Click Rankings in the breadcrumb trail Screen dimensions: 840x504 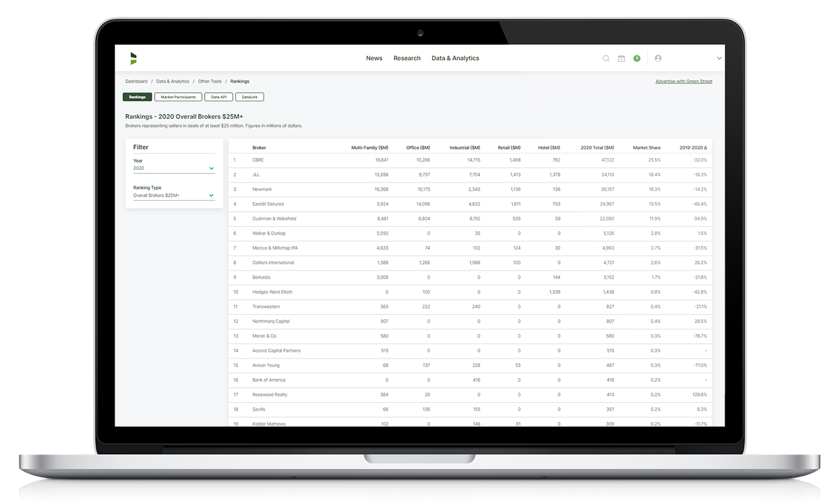240,81
